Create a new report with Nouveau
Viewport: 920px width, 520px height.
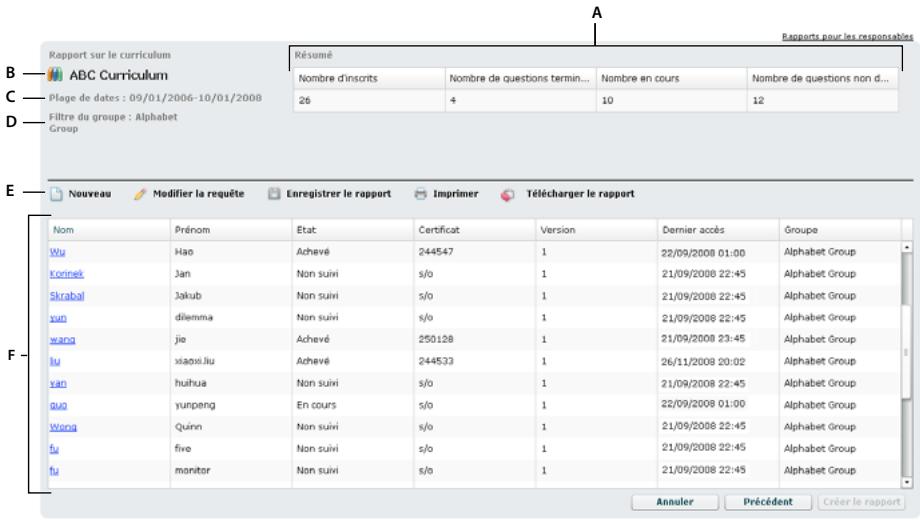pyautogui.click(x=90, y=194)
